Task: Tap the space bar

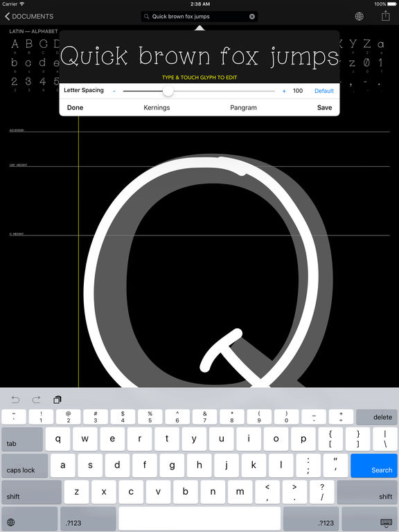Action: pyautogui.click(x=199, y=518)
